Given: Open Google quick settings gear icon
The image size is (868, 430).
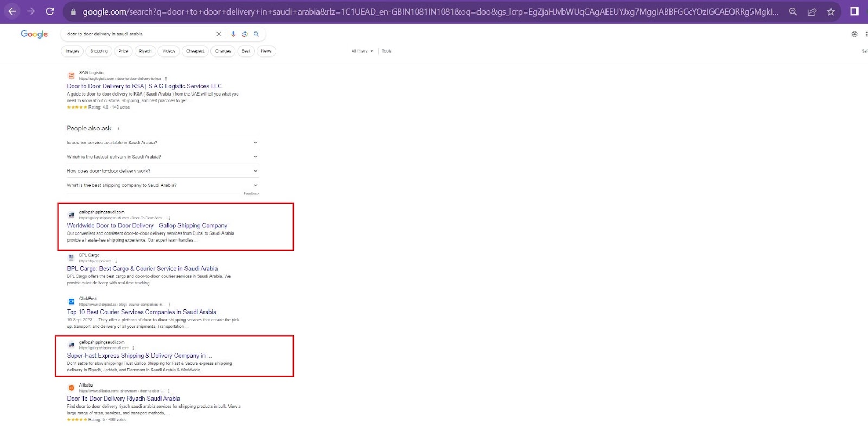Looking at the screenshot, I should coord(854,34).
